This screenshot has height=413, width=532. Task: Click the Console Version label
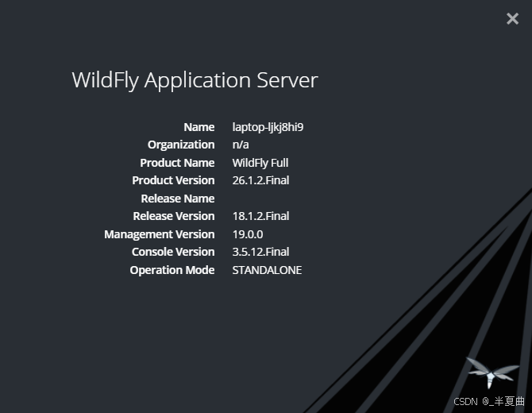[172, 252]
